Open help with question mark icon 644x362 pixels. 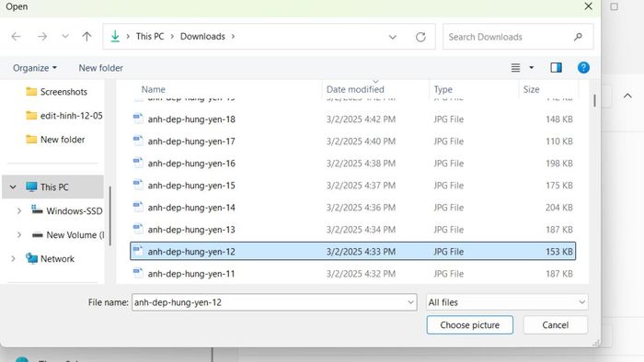(583, 68)
